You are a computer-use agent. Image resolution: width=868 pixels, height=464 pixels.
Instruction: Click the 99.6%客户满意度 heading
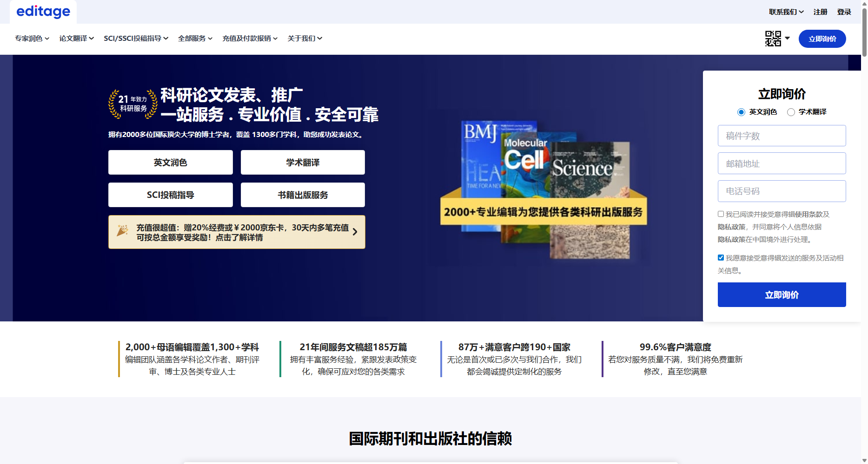[x=676, y=347]
